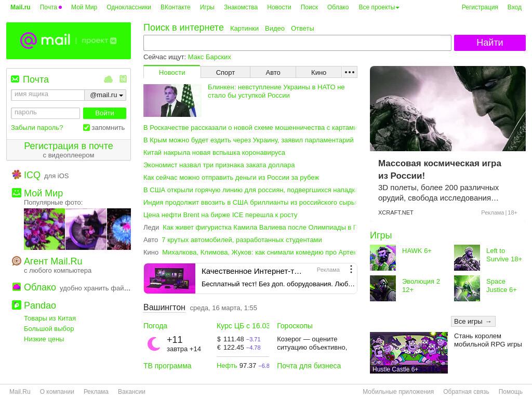This screenshot has height=399, width=532.
Task: Open Товары из Китая under Pandao
Action: pyautogui.click(x=49, y=318)
